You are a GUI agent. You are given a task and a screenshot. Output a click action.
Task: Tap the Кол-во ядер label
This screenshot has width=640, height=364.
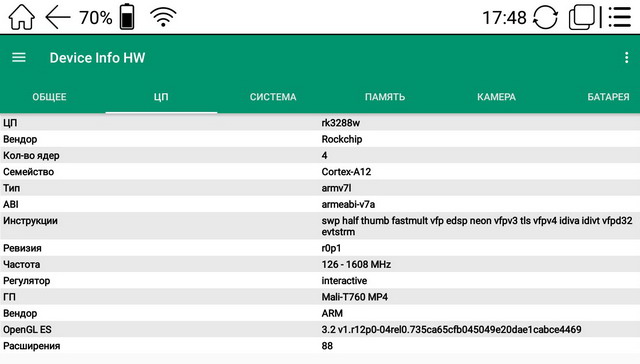31,155
